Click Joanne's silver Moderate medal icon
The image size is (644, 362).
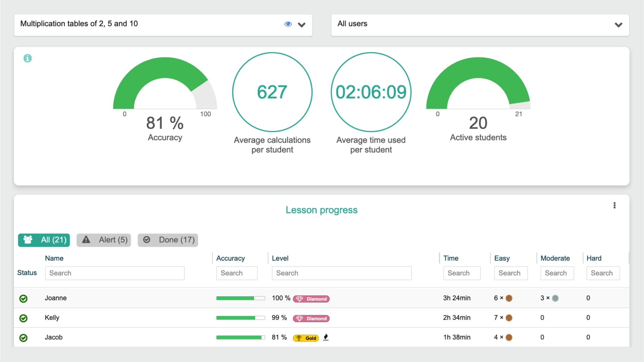click(x=555, y=298)
